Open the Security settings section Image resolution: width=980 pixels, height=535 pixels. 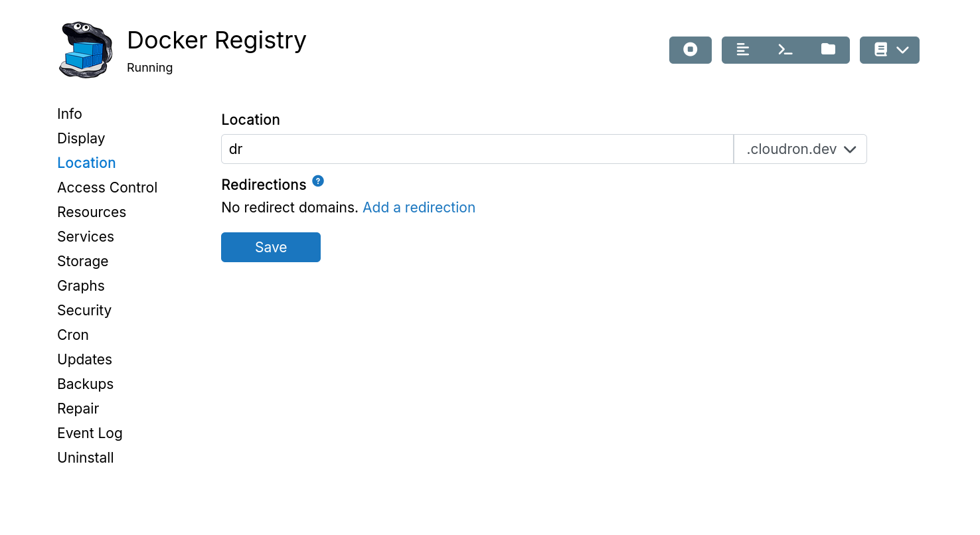coord(84,311)
